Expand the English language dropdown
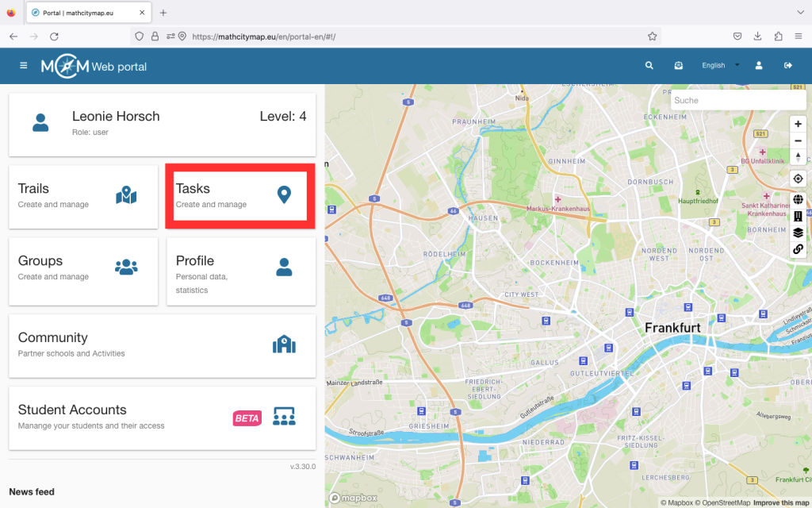Screen dimensions: 812x508 720,66
